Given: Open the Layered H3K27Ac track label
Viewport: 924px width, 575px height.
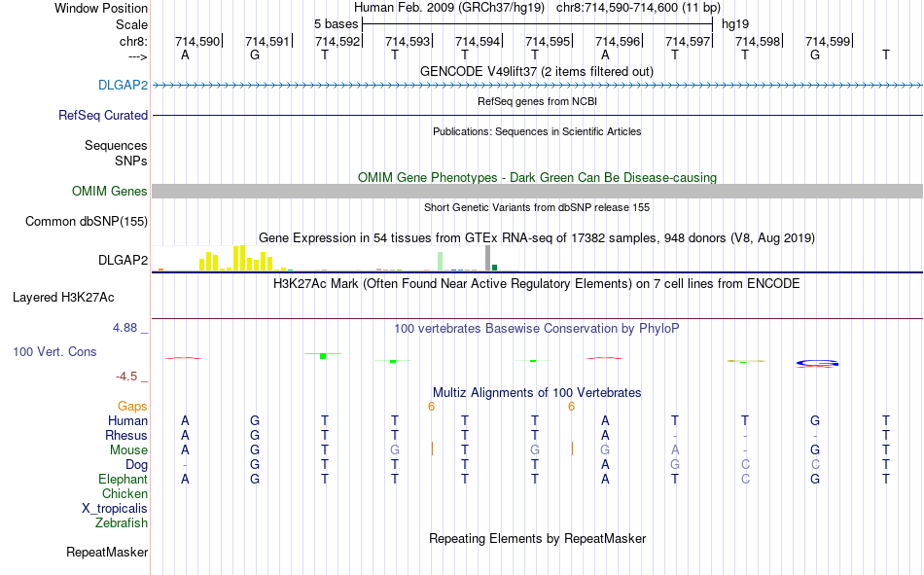Looking at the screenshot, I should click(63, 298).
